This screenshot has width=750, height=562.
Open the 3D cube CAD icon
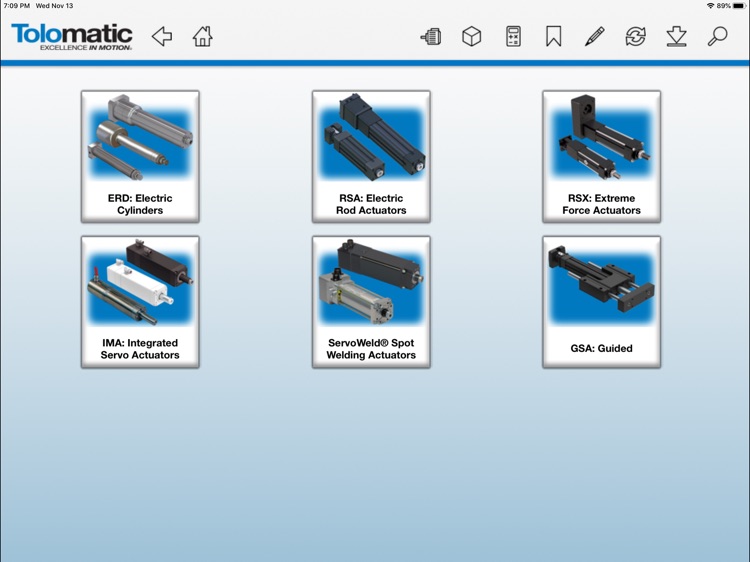coord(472,36)
